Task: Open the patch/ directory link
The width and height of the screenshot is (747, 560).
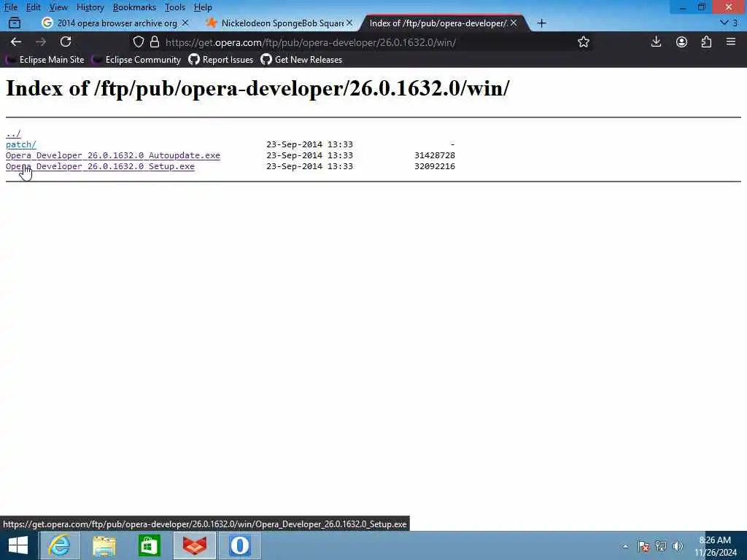Action: (x=21, y=144)
